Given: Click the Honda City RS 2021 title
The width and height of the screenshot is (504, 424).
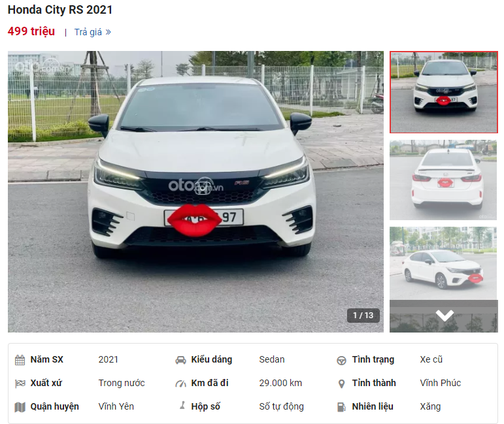Looking at the screenshot, I should point(60,10).
